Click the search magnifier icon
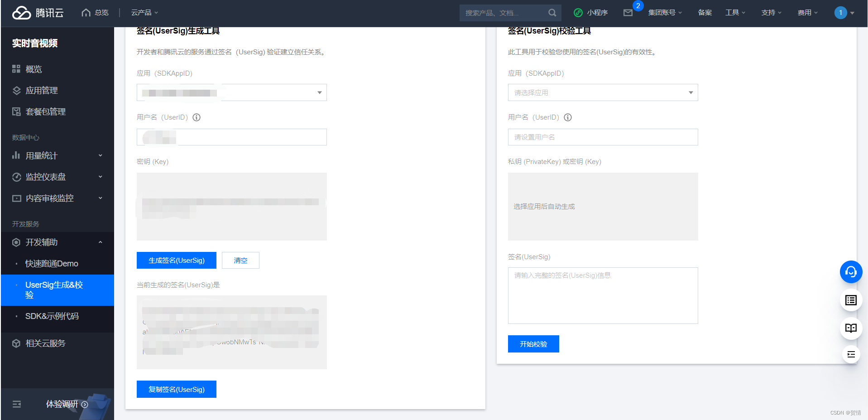The height and width of the screenshot is (420, 868). [x=552, y=13]
